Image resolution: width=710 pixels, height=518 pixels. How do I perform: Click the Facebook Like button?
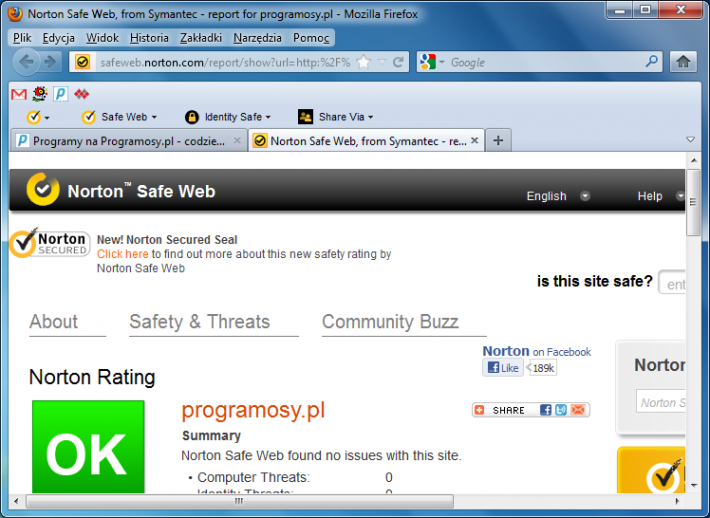(x=503, y=368)
